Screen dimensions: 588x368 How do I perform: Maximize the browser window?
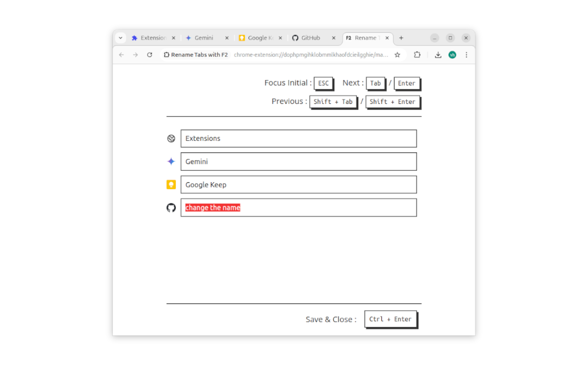click(450, 38)
